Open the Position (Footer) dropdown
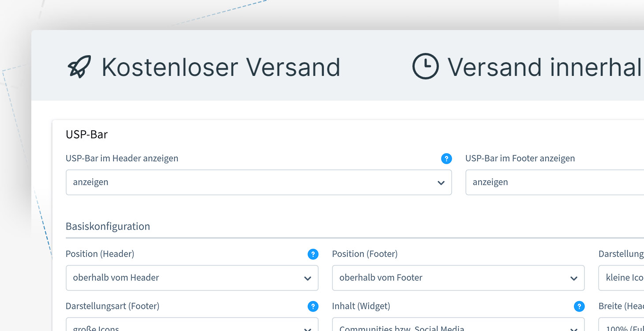Image resolution: width=644 pixels, height=331 pixels. click(458, 278)
